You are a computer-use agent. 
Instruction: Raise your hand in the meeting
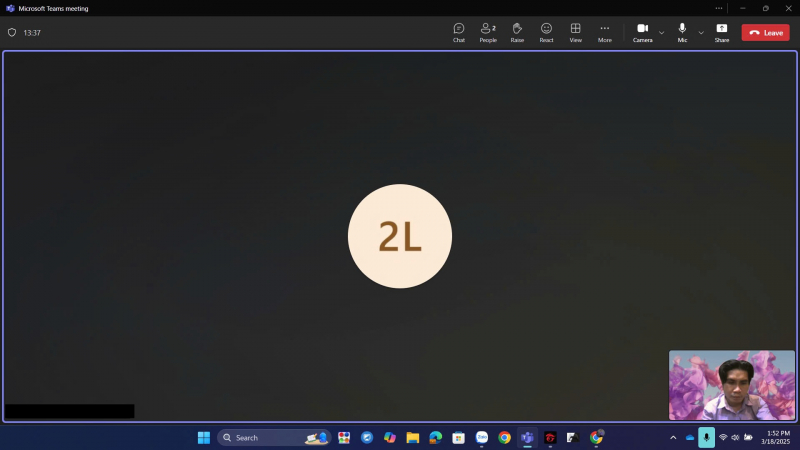point(517,32)
